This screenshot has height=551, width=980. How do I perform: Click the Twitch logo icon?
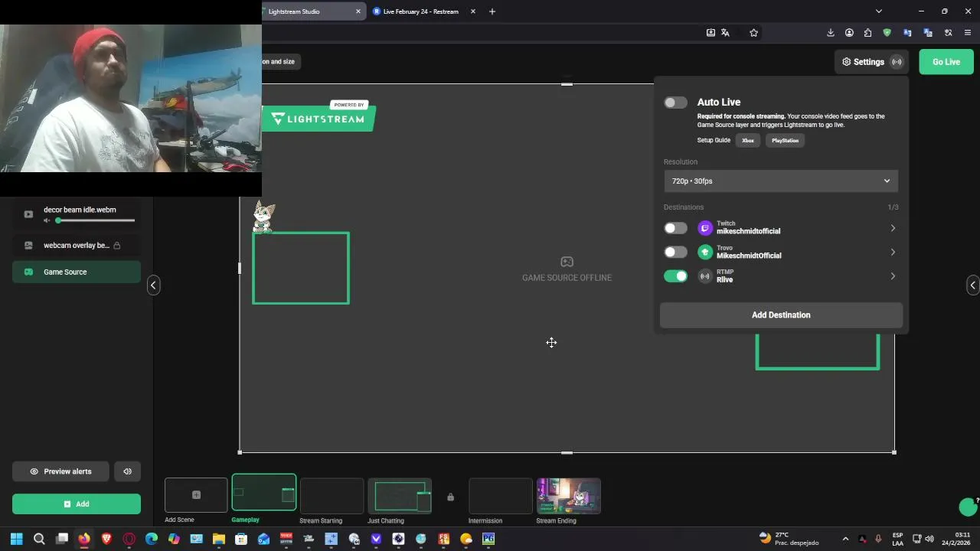[705, 228]
